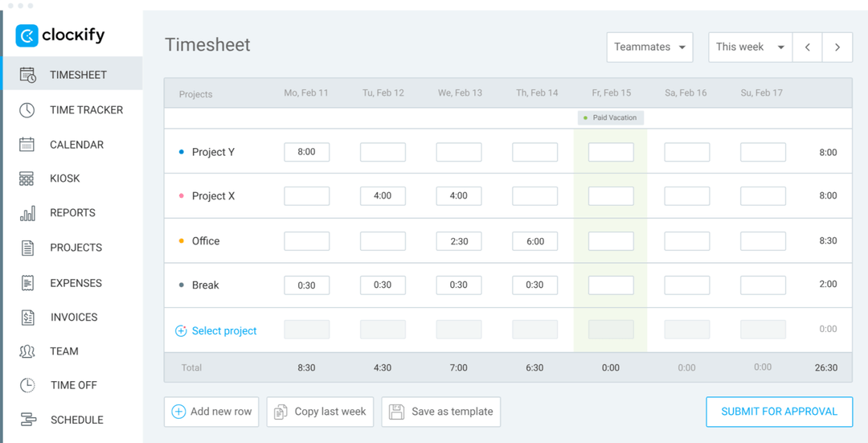Screen dimensions: 868x443
Task: Click the Expenses receipt icon
Action: click(x=27, y=283)
